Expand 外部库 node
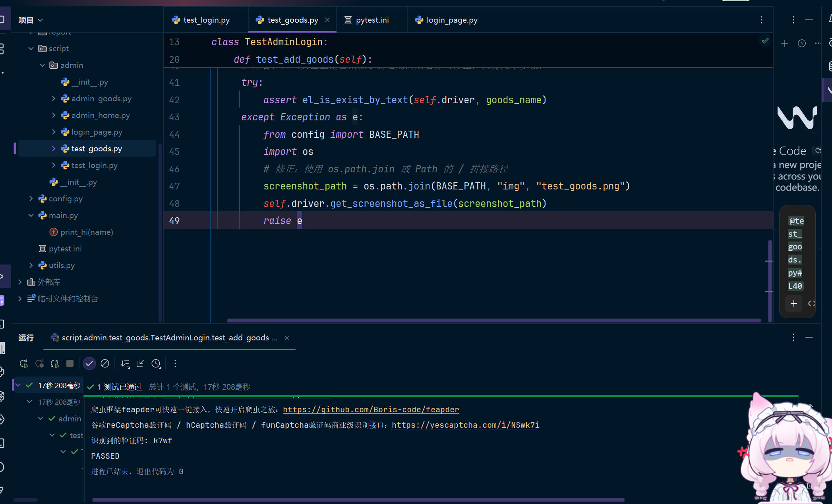The image size is (832, 504). [20, 282]
